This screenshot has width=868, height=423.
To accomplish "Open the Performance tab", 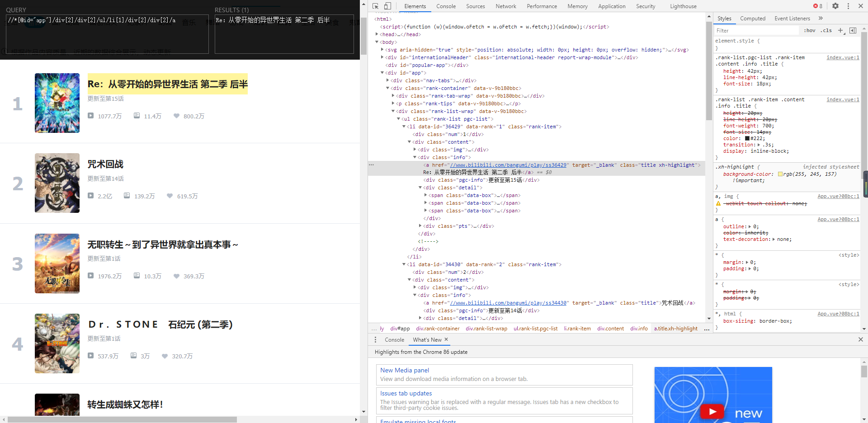I will pos(542,6).
